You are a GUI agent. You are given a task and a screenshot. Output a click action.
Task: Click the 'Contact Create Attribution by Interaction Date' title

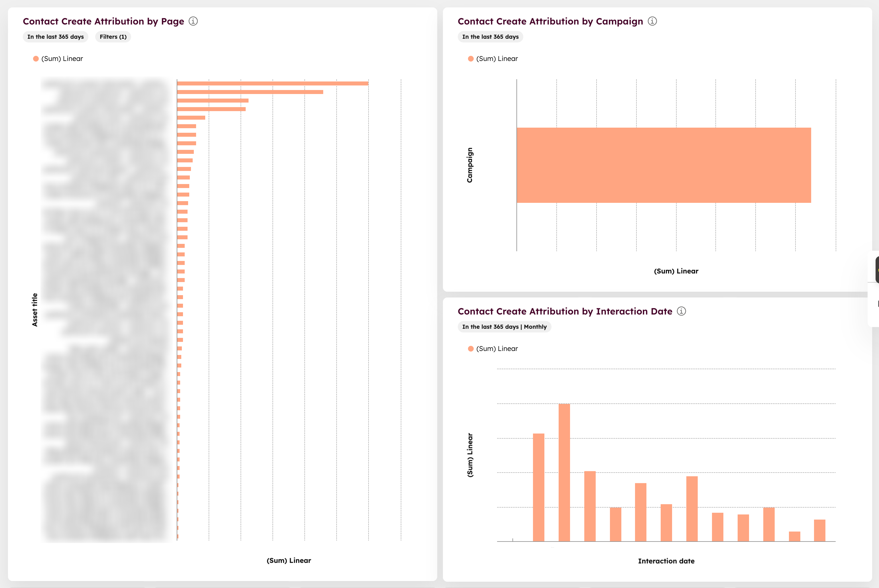(565, 311)
